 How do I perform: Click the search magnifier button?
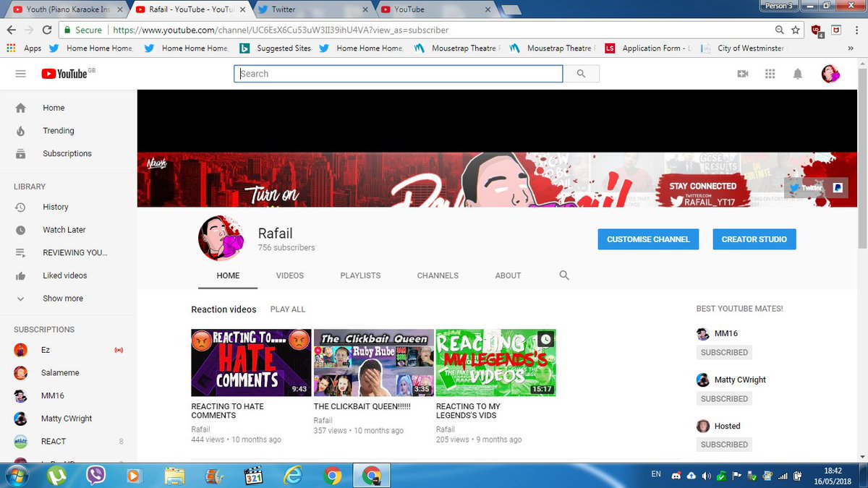point(581,74)
